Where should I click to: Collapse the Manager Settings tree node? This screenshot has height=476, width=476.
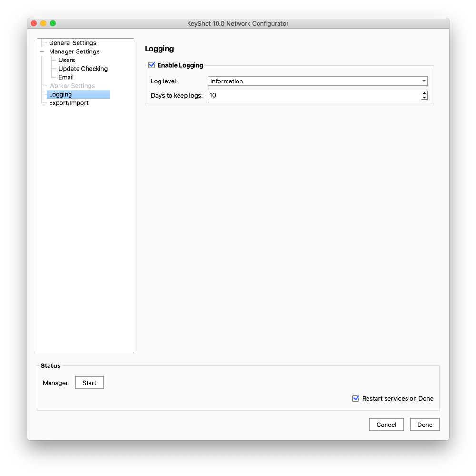[x=42, y=51]
